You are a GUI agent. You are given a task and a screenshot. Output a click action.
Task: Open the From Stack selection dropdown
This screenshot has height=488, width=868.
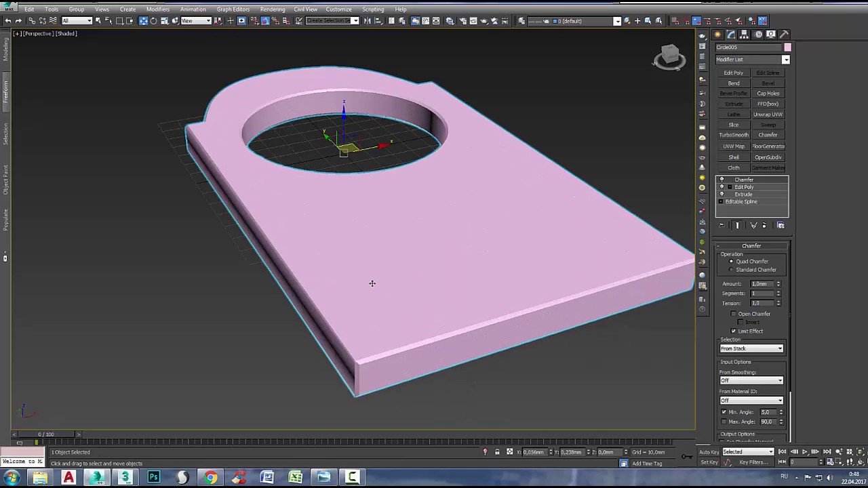(x=751, y=349)
